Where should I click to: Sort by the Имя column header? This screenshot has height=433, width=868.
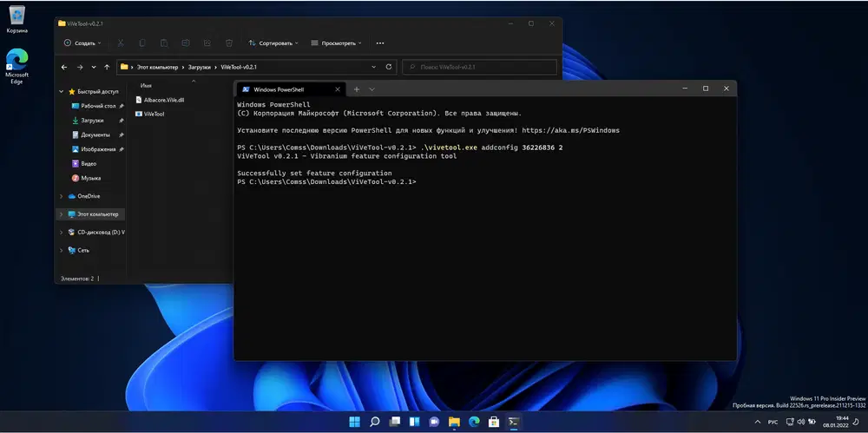point(146,86)
